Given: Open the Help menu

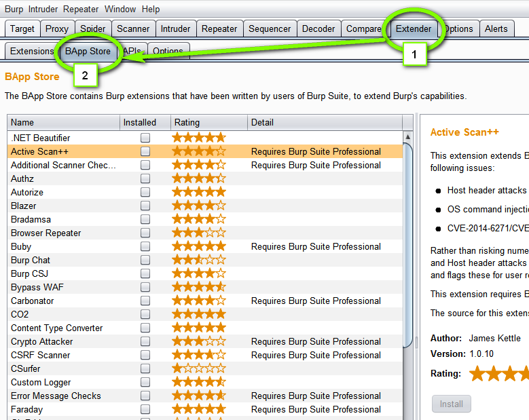Looking at the screenshot, I should pyautogui.click(x=151, y=9).
